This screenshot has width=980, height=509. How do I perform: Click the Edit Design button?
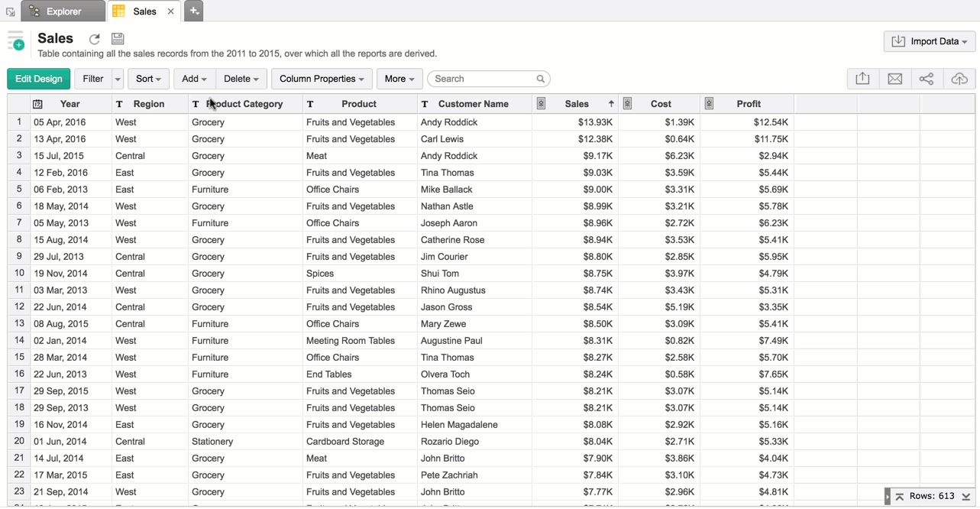click(39, 79)
